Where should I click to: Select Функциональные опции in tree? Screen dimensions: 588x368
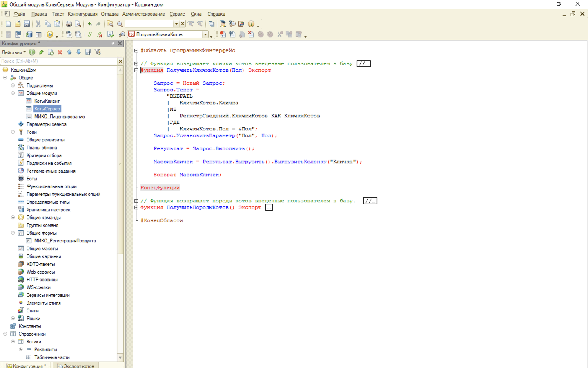click(x=51, y=186)
